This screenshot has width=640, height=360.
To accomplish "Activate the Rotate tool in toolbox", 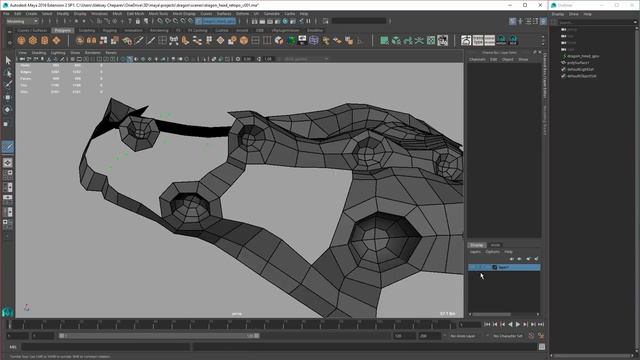I will point(8,110).
